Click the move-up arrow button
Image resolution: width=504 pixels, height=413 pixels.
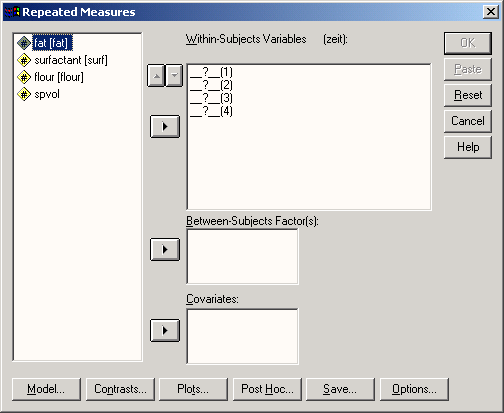pyautogui.click(x=156, y=76)
